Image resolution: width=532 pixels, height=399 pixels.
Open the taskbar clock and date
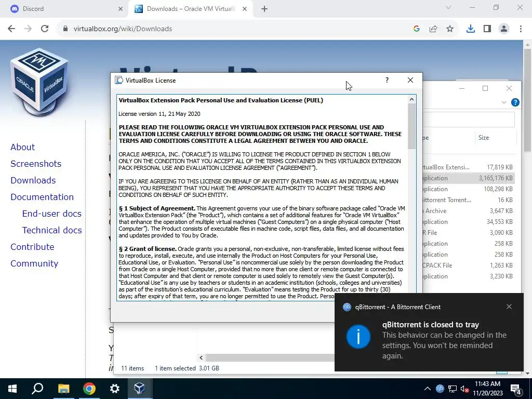[x=487, y=389]
